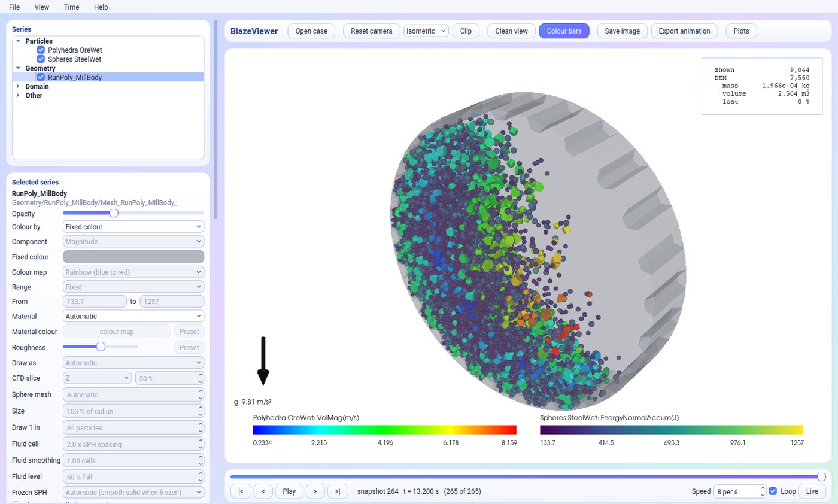Uncheck Spheres SteelWet series

point(41,59)
